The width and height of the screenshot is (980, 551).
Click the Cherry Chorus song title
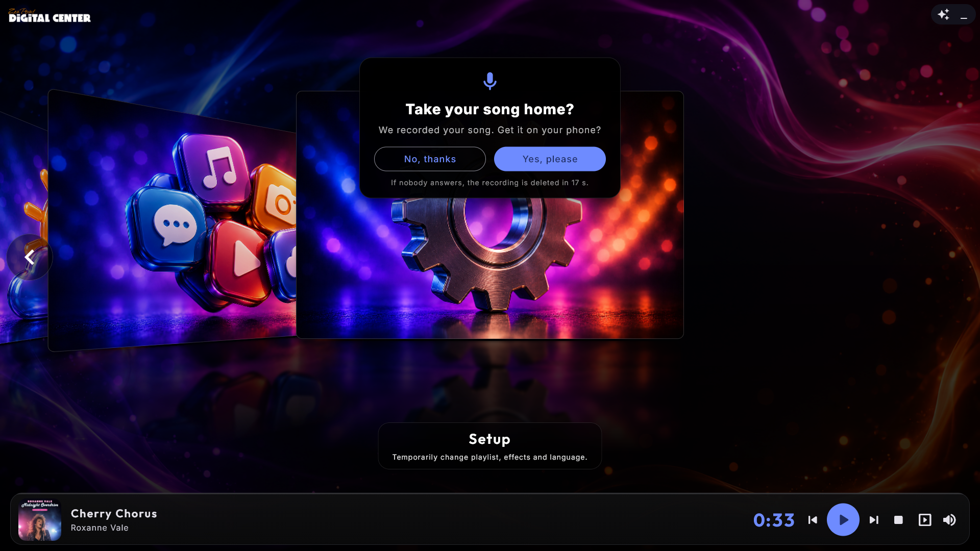click(x=114, y=513)
